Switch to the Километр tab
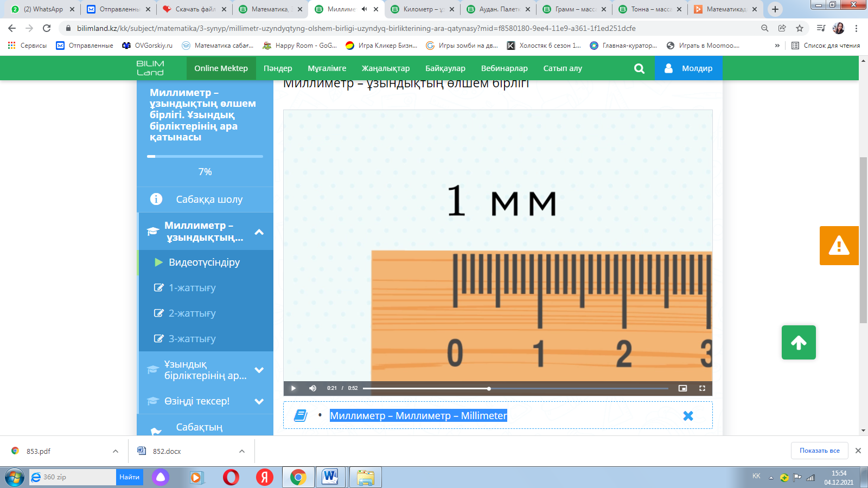 pos(422,9)
